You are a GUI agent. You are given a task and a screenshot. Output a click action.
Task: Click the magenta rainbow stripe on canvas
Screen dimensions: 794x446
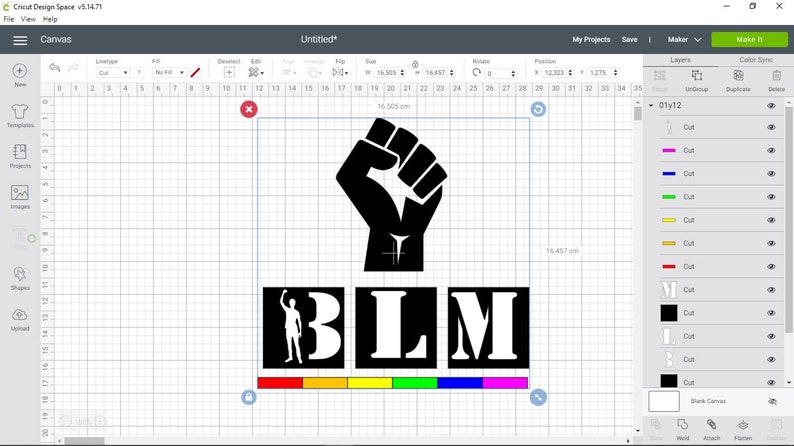505,383
